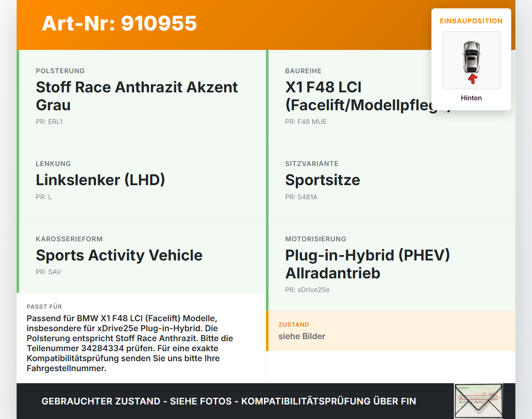The image size is (532, 419).
Task: Click the envelope VIN mail icon
Action: tap(478, 401)
